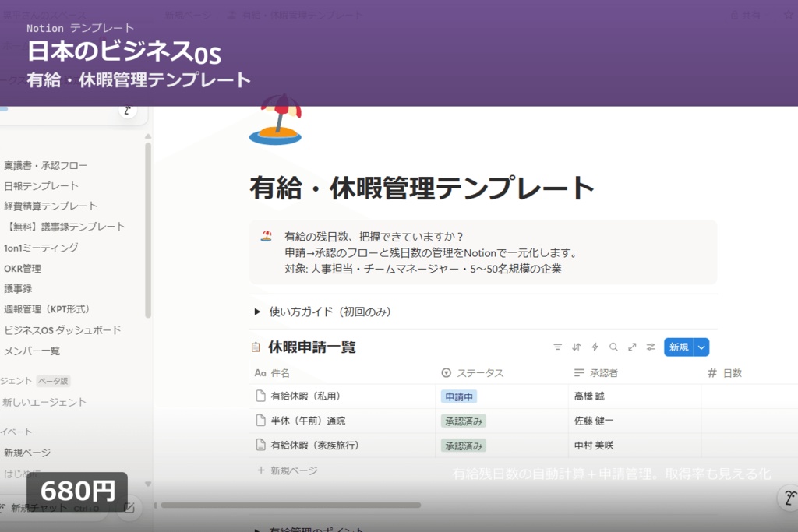Search within the 休暇申請一覧 database

[x=613, y=347]
